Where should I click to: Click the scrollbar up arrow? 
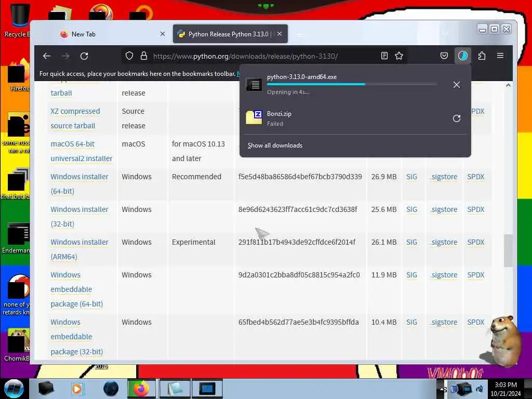(x=508, y=85)
